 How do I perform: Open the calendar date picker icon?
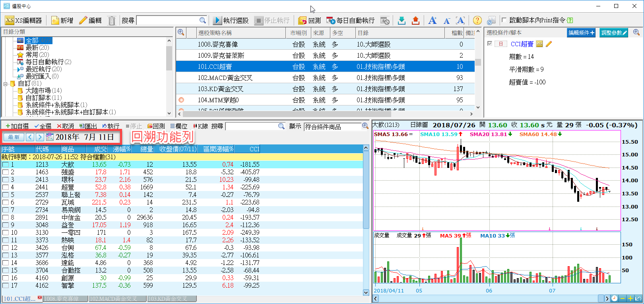click(x=50, y=137)
